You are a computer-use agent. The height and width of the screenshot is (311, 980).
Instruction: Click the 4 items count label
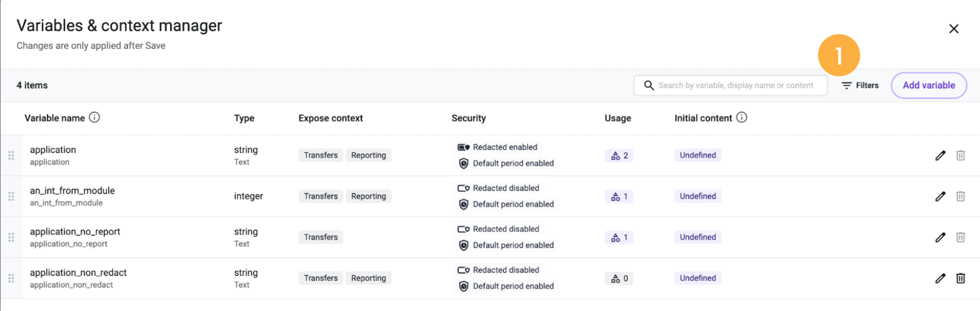click(x=32, y=85)
